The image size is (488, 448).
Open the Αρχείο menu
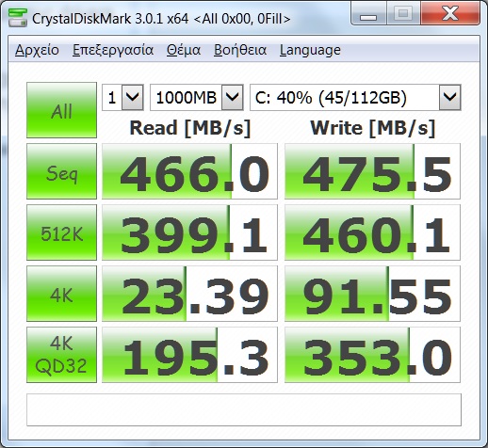[37, 50]
